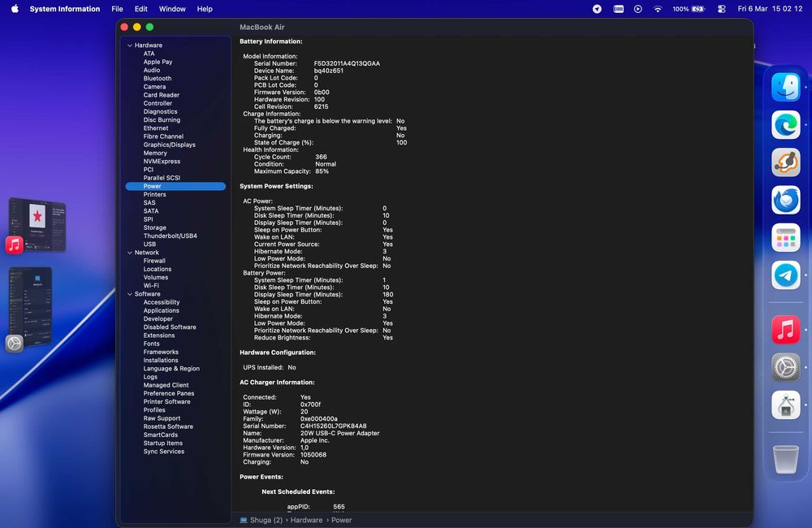This screenshot has width=812, height=528.
Task: Open the Apple menu
Action: coord(15,9)
